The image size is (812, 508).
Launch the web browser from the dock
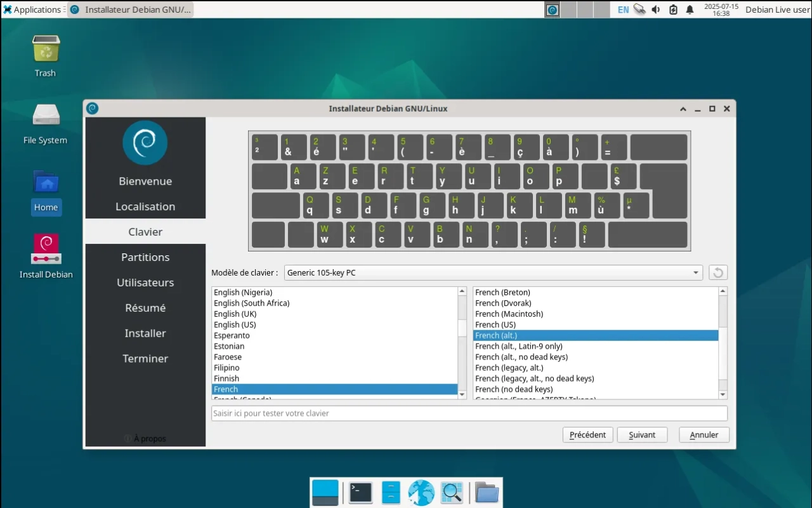tap(421, 492)
